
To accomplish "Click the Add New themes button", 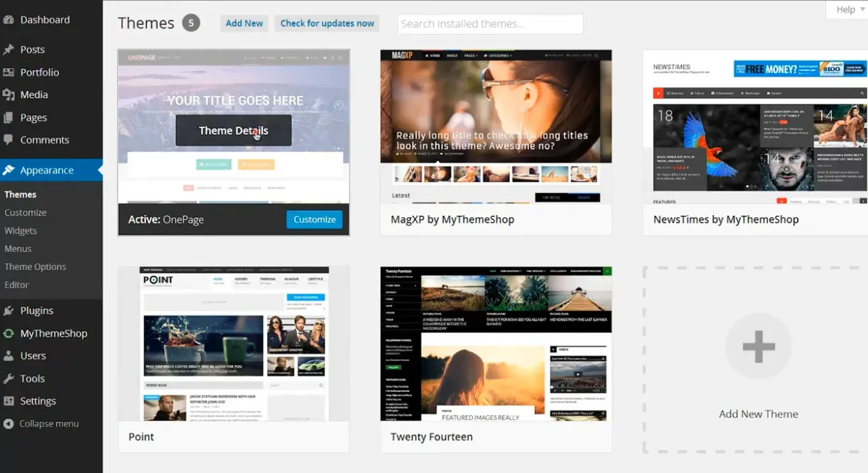I will click(244, 23).
